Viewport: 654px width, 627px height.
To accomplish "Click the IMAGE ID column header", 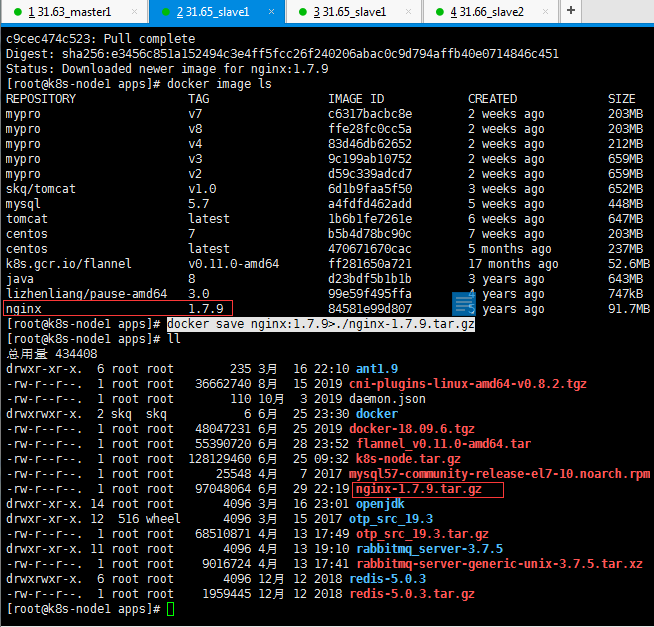I will click(x=356, y=98).
